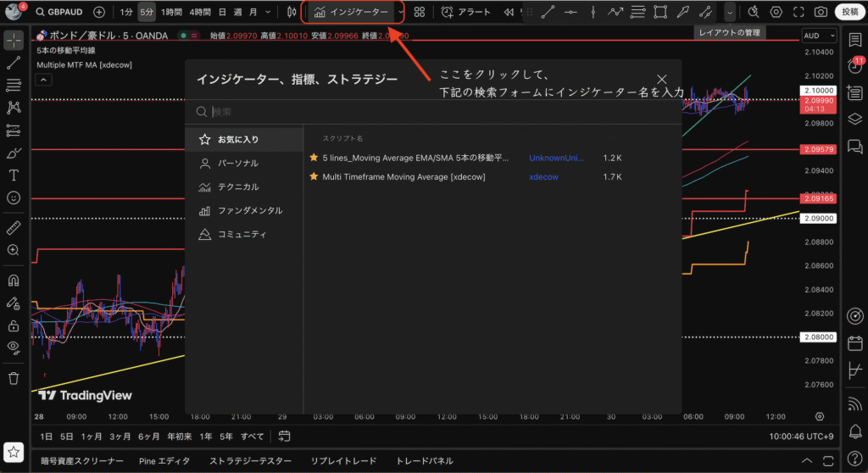Select the brush tool in left sidebar
868x473 pixels.
point(14,153)
